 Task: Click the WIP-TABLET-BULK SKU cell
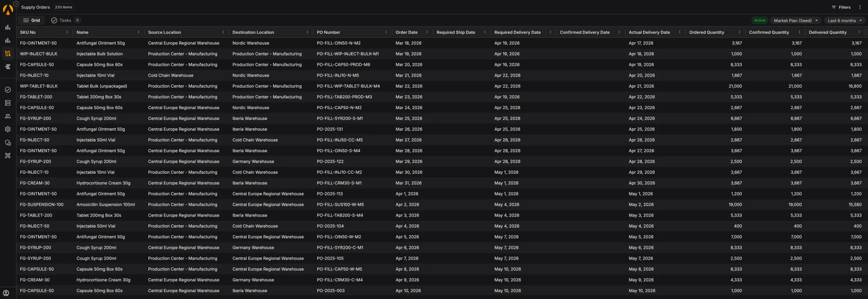point(39,86)
